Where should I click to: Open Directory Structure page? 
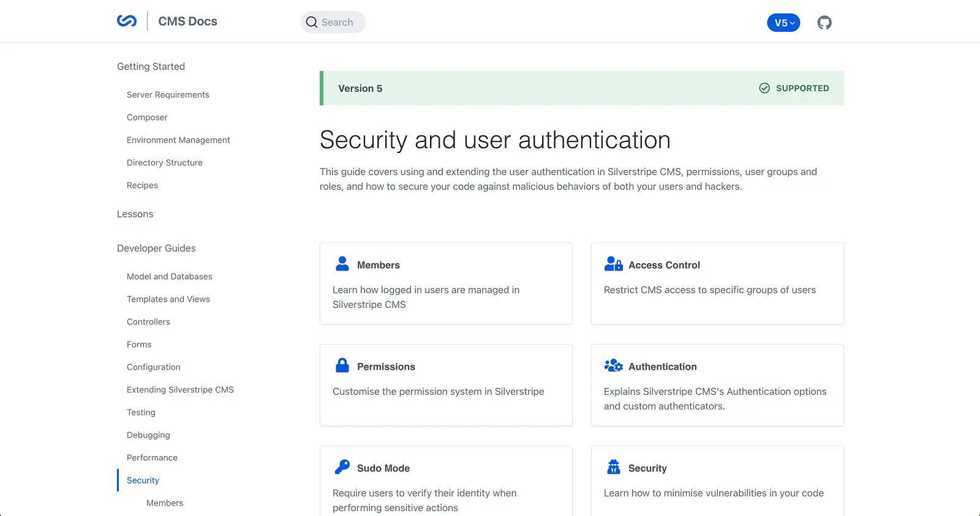coord(165,163)
